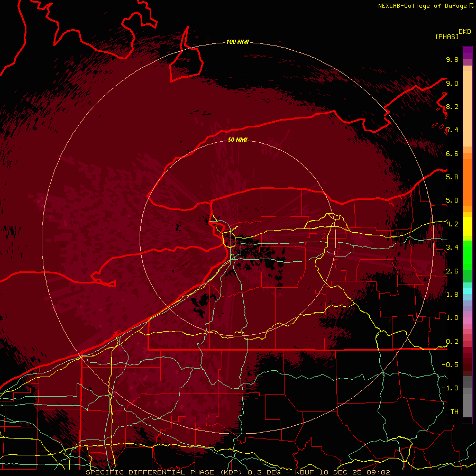Viewport: 476px width, 476px height.
Task: Click the KBUF radar site identifier
Action: click(305, 472)
